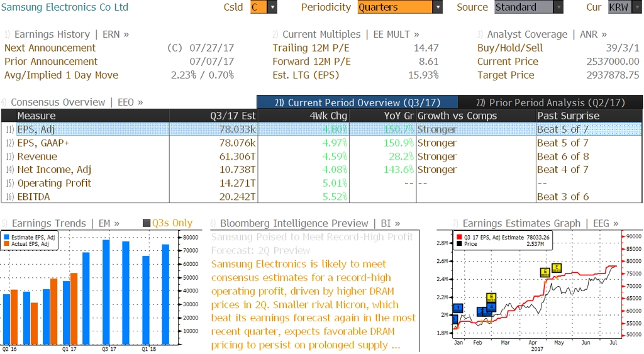Image resolution: width=644 pixels, height=354 pixels.
Task: Click Beat 6 of 8 past surprise cell
Action: (563, 157)
